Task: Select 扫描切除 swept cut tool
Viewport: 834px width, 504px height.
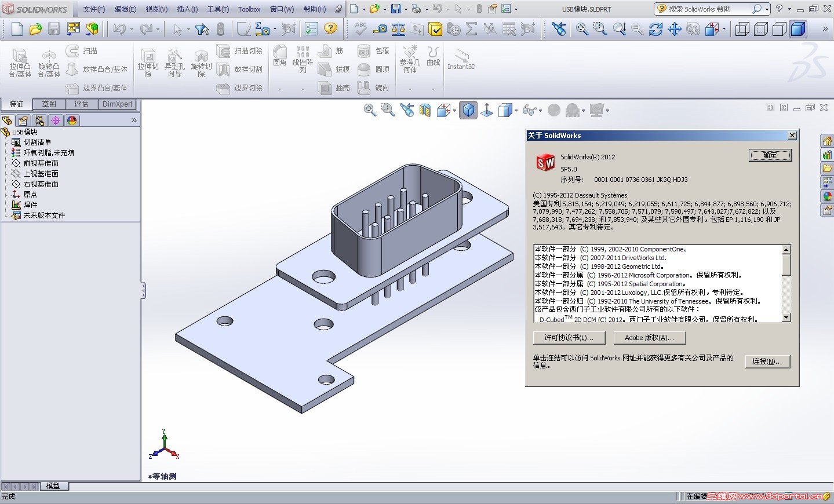Action: point(240,51)
